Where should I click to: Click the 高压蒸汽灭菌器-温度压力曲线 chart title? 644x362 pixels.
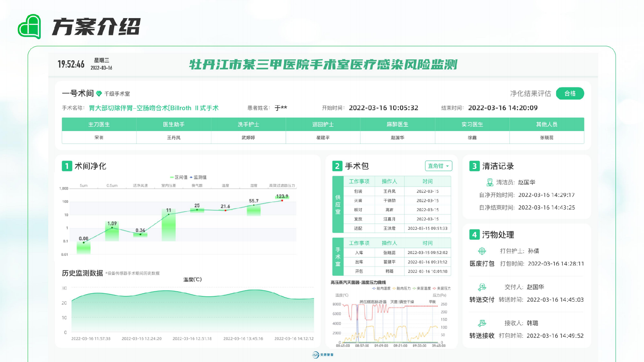(358, 283)
